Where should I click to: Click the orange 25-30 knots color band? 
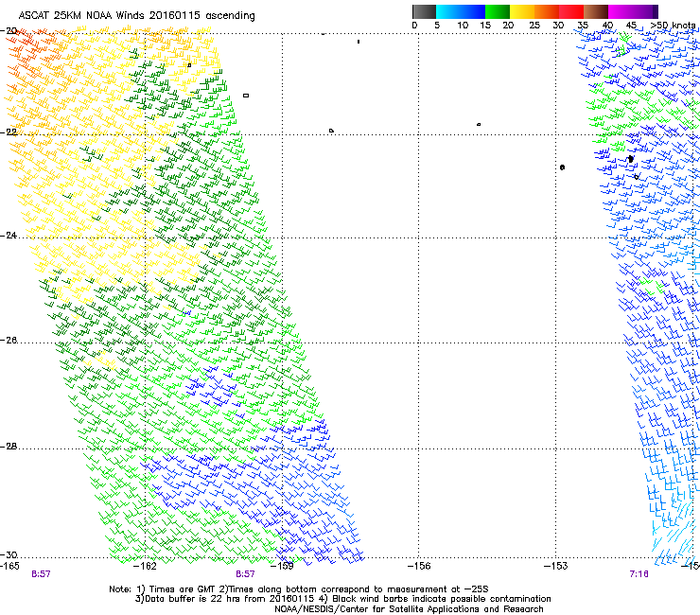pos(547,11)
